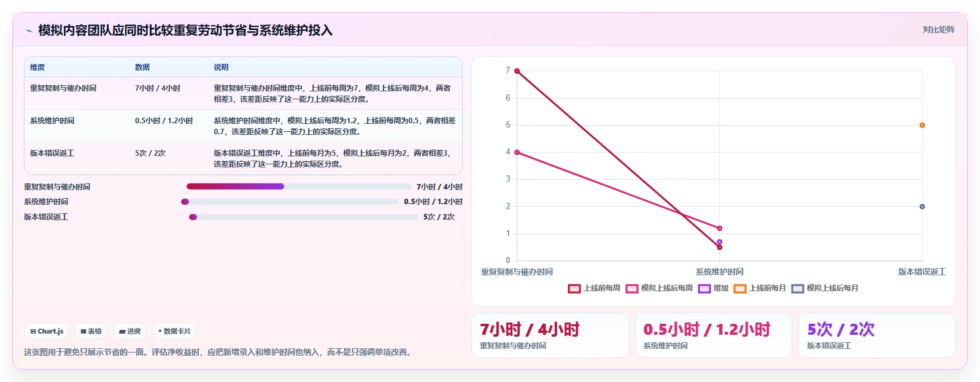The height and width of the screenshot is (382, 980).
Task: Click the card title 模拟内容团队应同时比较
Action: (185, 31)
